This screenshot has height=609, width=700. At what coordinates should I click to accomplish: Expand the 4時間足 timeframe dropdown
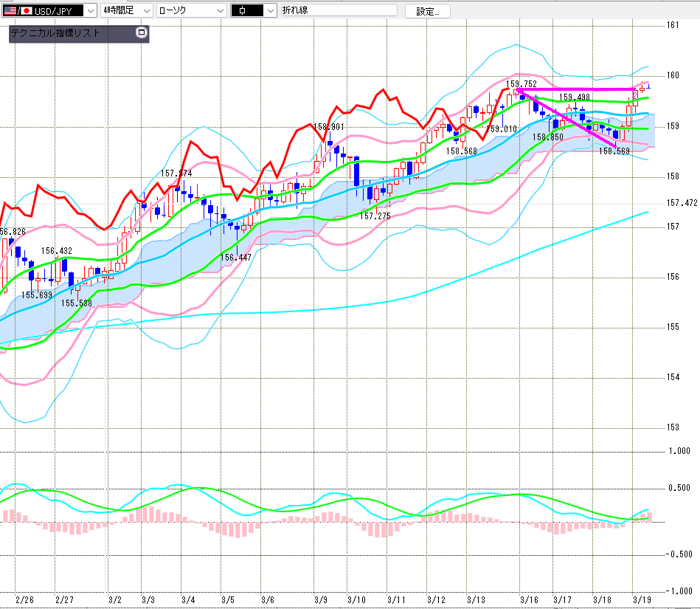point(145,10)
